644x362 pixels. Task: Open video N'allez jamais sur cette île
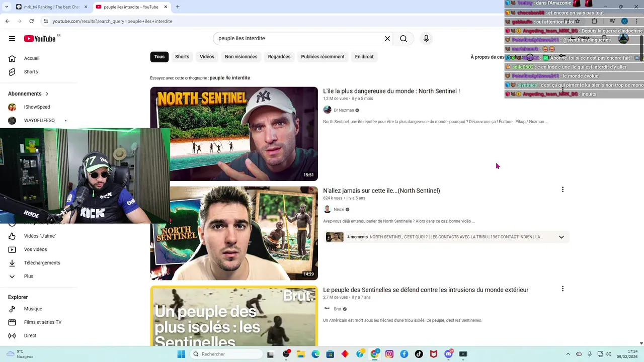point(381,191)
